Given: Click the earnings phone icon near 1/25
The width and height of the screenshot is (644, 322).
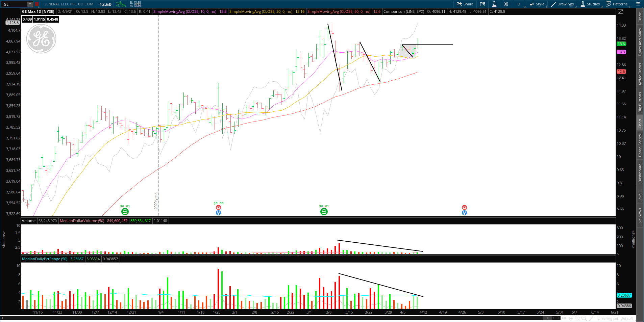Looking at the screenshot, I should 218,207.
